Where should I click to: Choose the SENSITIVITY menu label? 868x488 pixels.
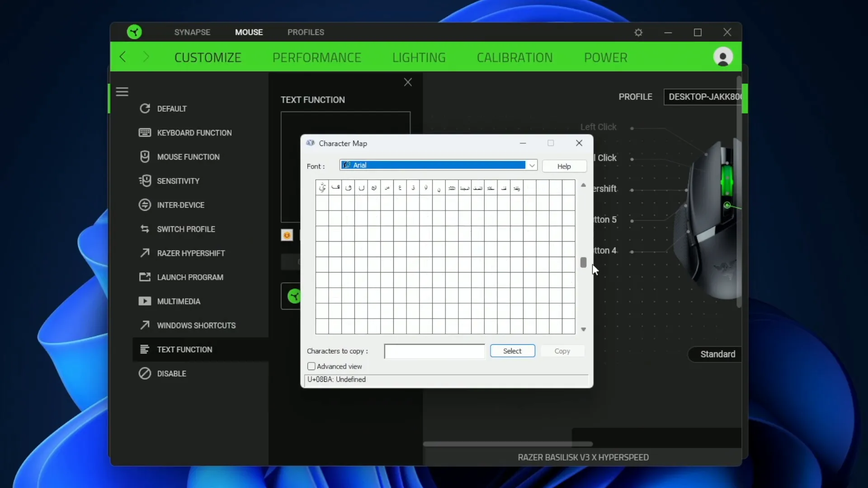point(178,181)
